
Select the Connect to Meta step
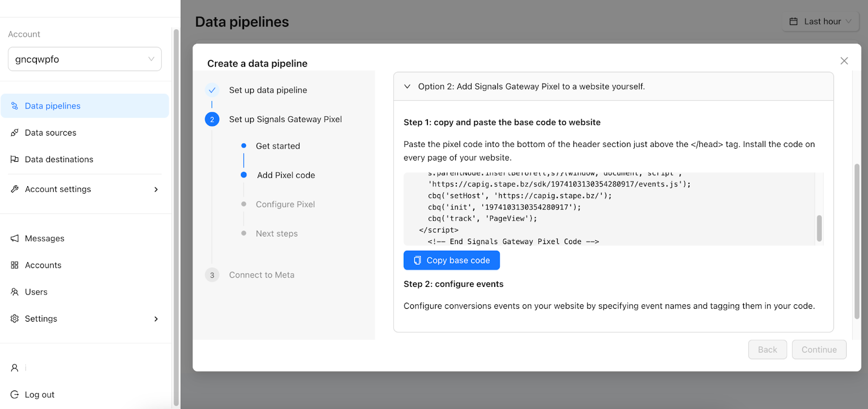[261, 275]
